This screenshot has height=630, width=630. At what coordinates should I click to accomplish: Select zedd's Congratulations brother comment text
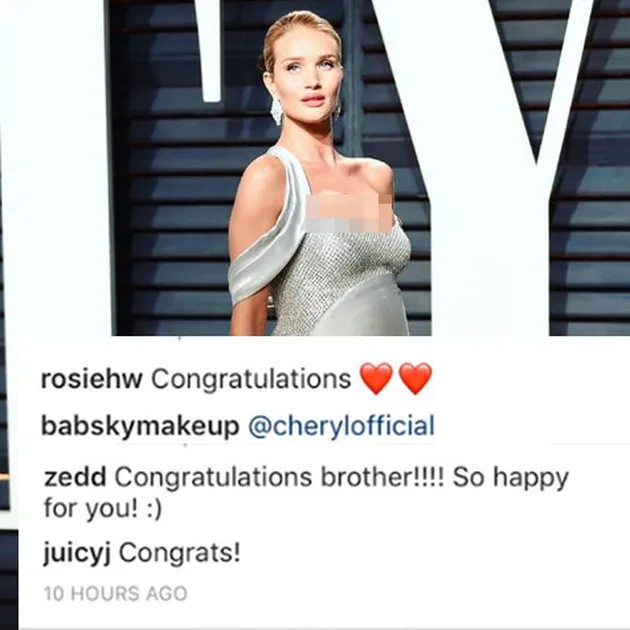342,478
